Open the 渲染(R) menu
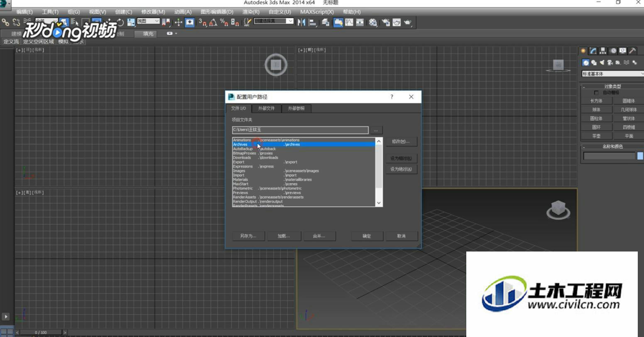 (x=251, y=12)
